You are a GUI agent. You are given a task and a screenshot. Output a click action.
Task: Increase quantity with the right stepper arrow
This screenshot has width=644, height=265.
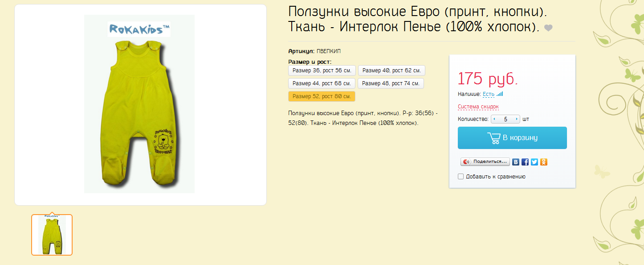coord(516,119)
